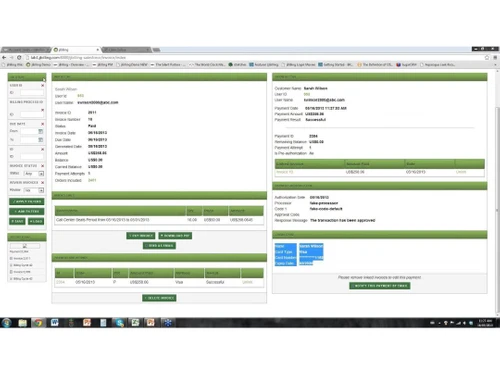Image resolution: width=500 pixels, height=375 pixels.
Task: Open calendar picker for Due Date To
Action: tap(41, 140)
